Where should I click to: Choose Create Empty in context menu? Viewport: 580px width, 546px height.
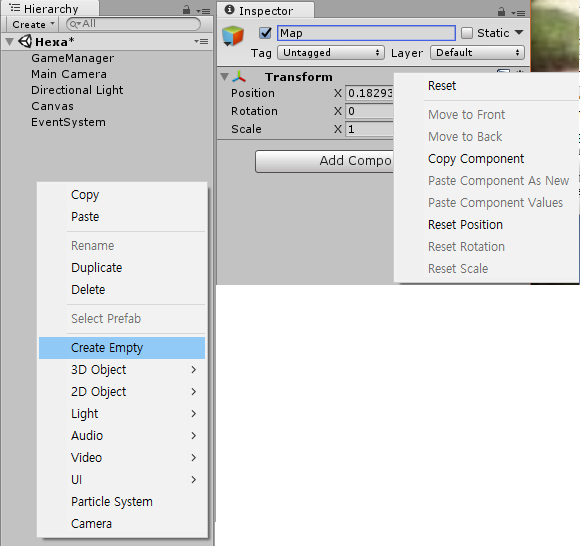[122, 348]
